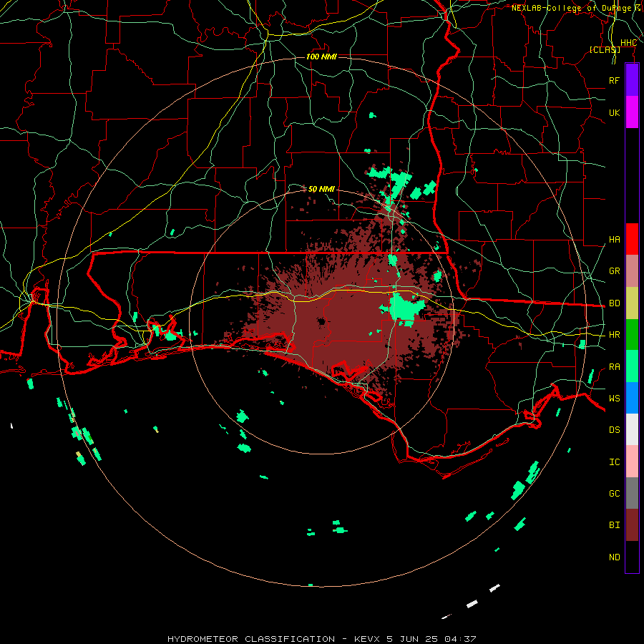The image size is (644, 644).
Task: Click the 50 NMI range ring label
Action: [x=321, y=189]
